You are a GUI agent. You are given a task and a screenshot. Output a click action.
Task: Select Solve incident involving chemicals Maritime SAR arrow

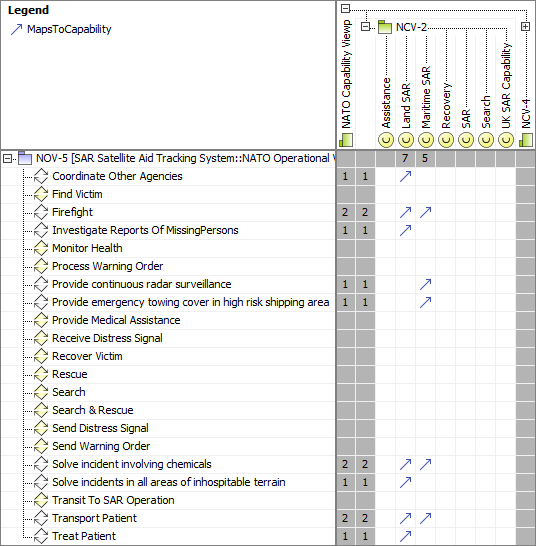(x=426, y=464)
